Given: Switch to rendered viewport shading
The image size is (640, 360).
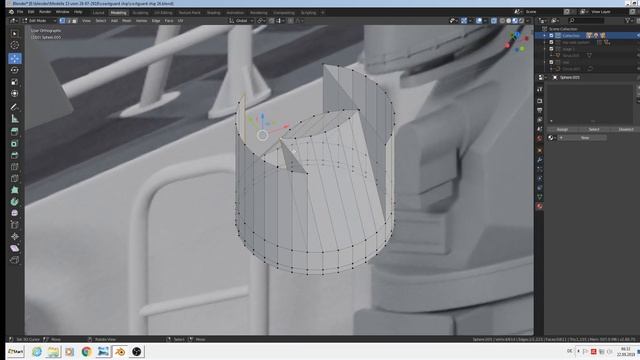Looking at the screenshot, I should (x=521, y=20).
